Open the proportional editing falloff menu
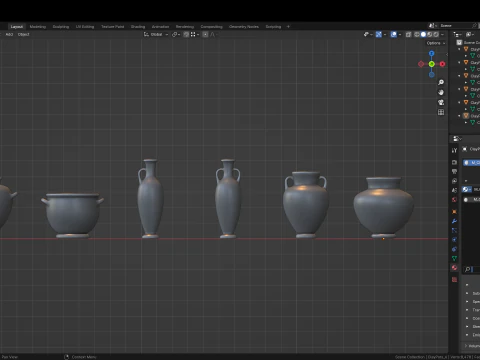The width and height of the screenshot is (480, 360). 213,34
